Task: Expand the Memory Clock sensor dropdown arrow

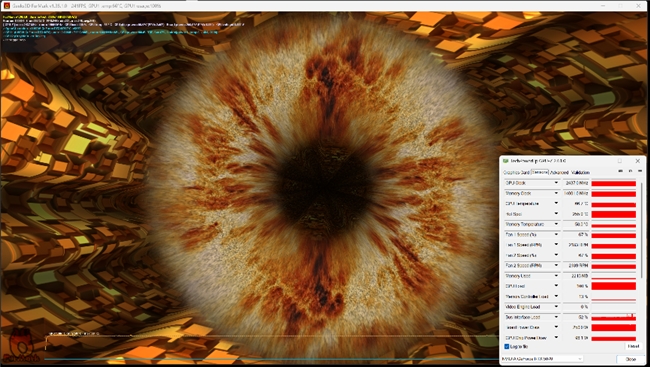Action: click(x=556, y=193)
